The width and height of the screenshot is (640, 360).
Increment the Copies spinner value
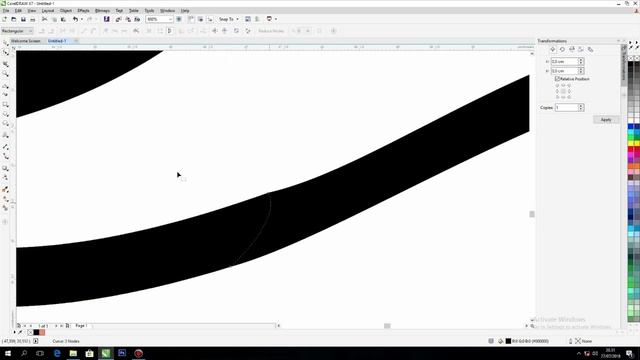tap(581, 106)
